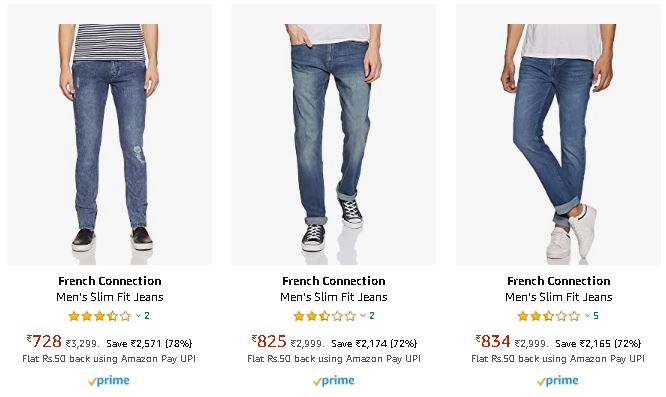666x397 pixels.
Task: Open Men's Slim Fit Jeans title above ₹834
Action: [559, 297]
